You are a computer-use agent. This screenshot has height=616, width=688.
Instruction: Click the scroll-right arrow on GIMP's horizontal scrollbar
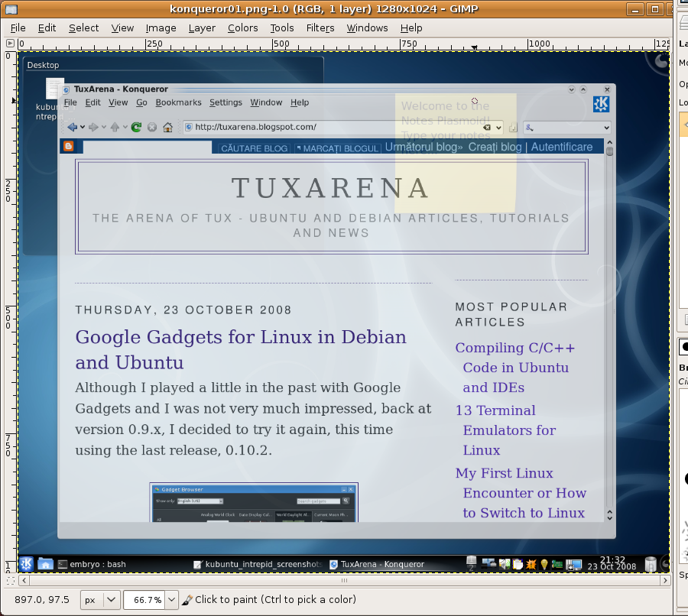[665, 581]
